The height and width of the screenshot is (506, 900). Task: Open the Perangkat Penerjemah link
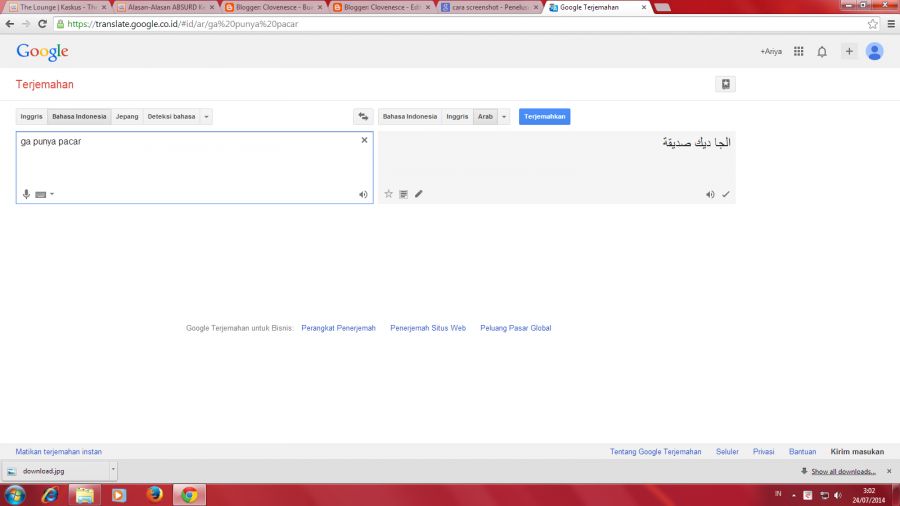point(338,328)
